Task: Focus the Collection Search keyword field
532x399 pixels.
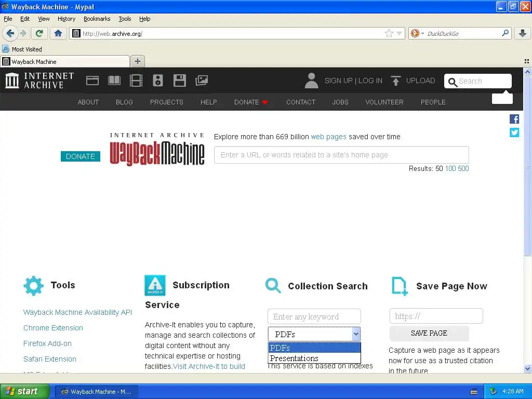Action: click(314, 316)
